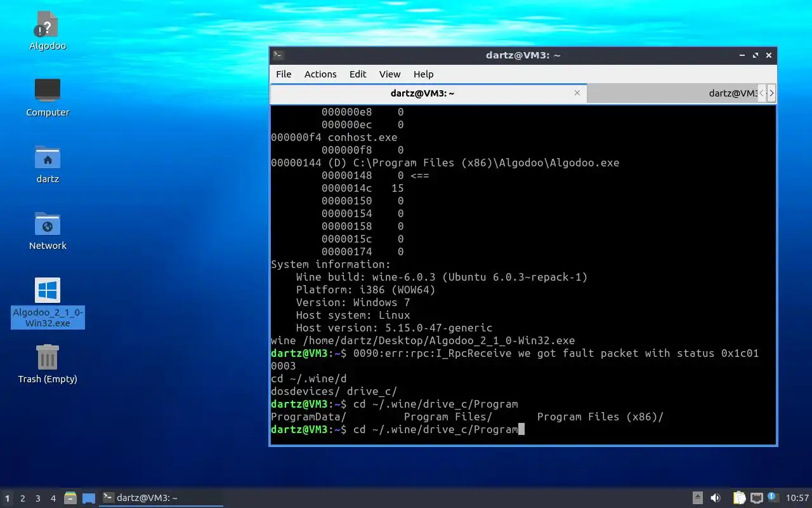
Task: Open the volume control tray icon
Action: (715, 498)
